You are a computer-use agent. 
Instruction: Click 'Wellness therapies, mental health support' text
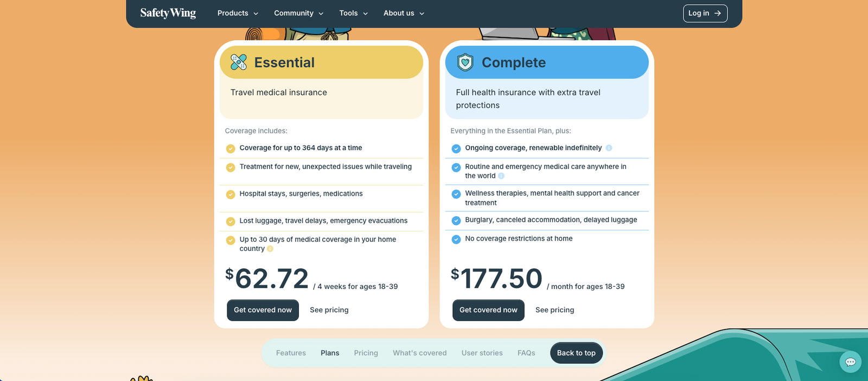552,198
